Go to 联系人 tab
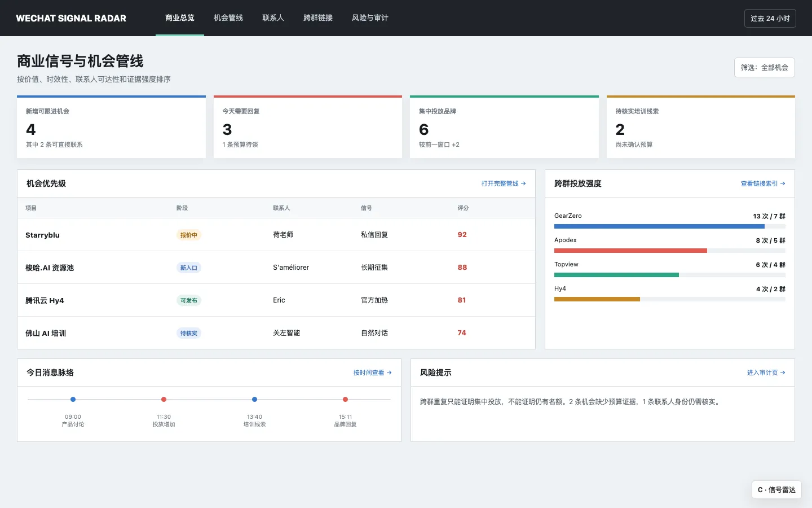812x508 pixels. 273,18
